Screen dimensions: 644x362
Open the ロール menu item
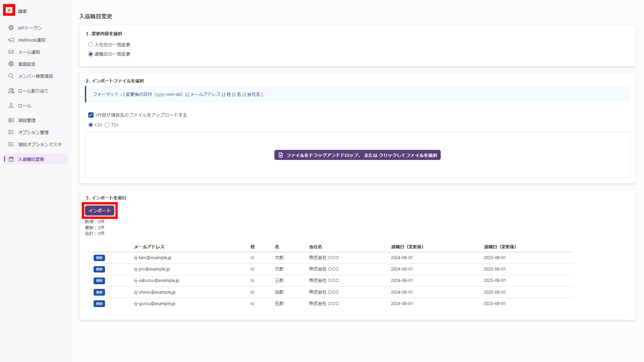(x=24, y=106)
